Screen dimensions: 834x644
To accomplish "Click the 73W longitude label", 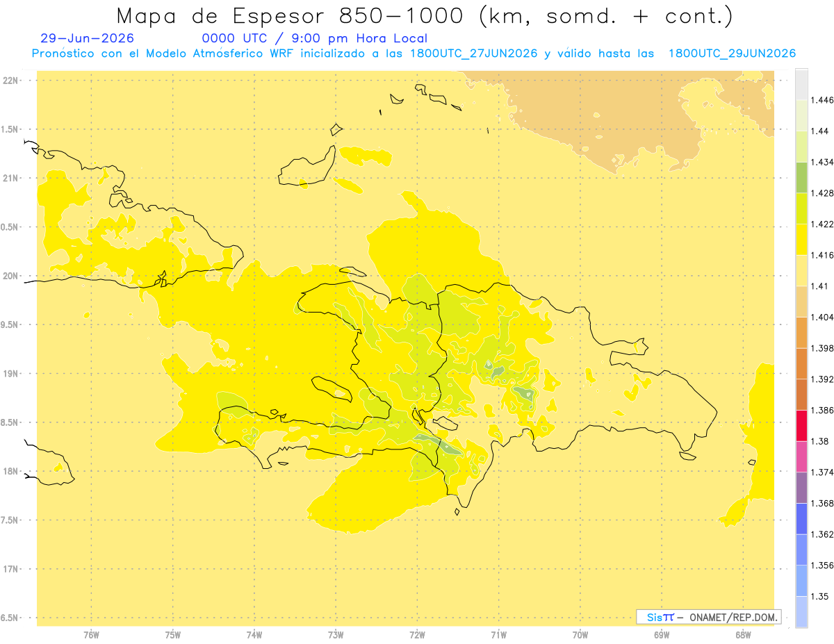I will tap(336, 635).
